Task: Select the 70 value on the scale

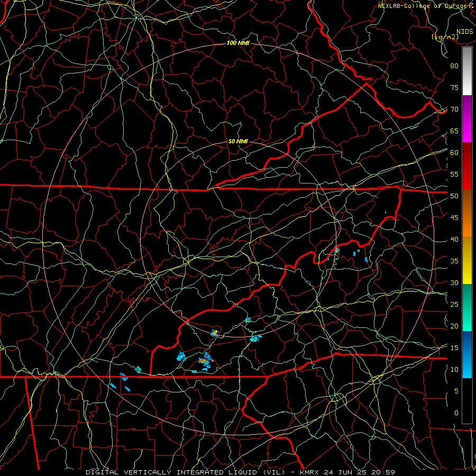Action: (454, 109)
